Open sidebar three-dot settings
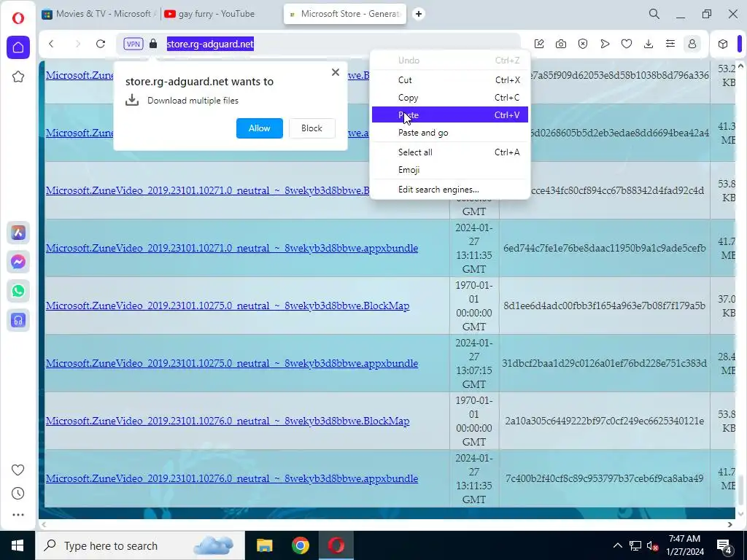 (x=18, y=515)
